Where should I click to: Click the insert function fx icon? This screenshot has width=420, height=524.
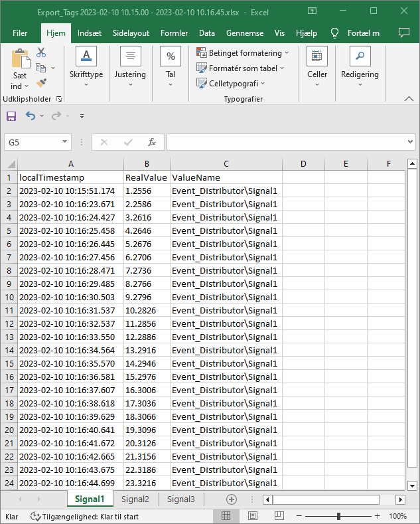pos(151,142)
